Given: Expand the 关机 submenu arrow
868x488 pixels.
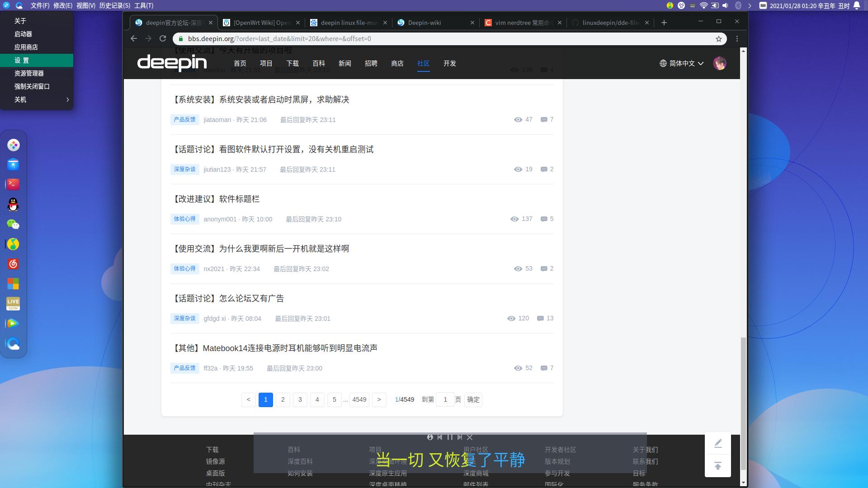Looking at the screenshot, I should (x=67, y=99).
